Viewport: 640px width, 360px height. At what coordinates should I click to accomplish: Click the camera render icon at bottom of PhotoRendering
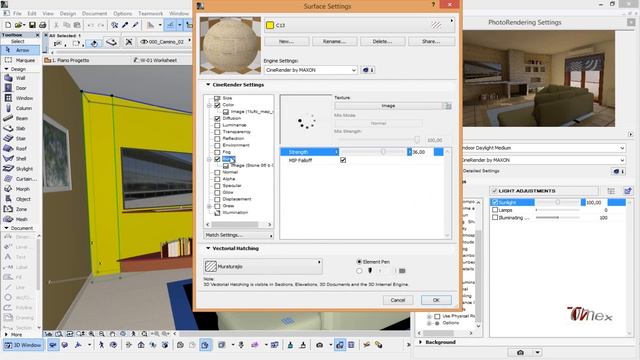click(520, 352)
